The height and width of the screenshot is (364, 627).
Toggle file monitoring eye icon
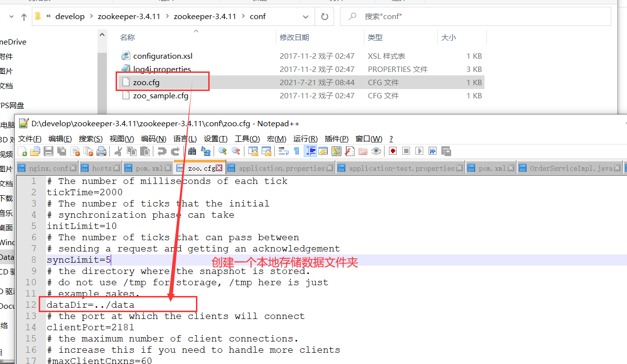click(x=376, y=151)
